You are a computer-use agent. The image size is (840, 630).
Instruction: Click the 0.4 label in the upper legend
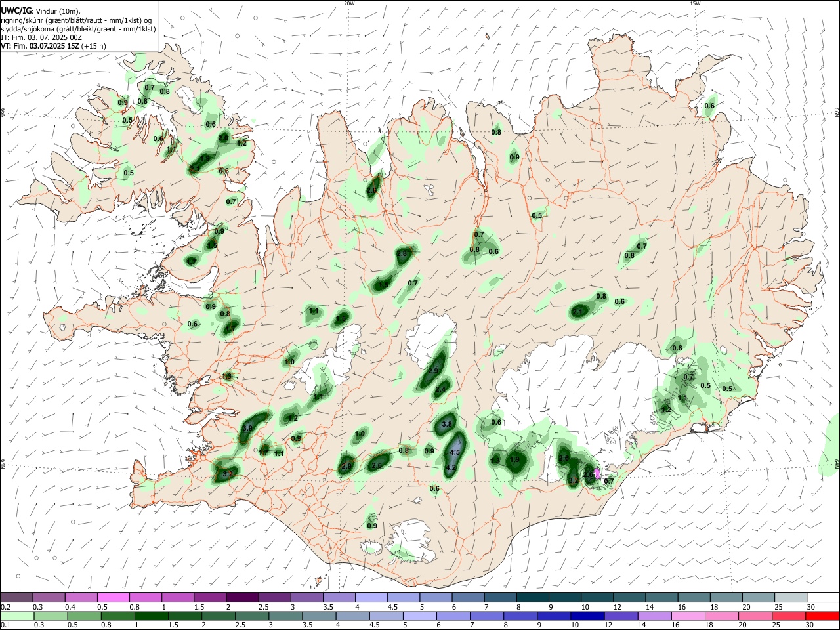tap(69, 607)
